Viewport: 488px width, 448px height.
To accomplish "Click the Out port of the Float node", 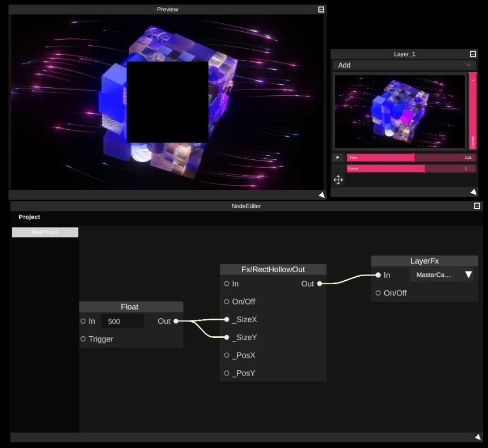I will [x=175, y=321].
